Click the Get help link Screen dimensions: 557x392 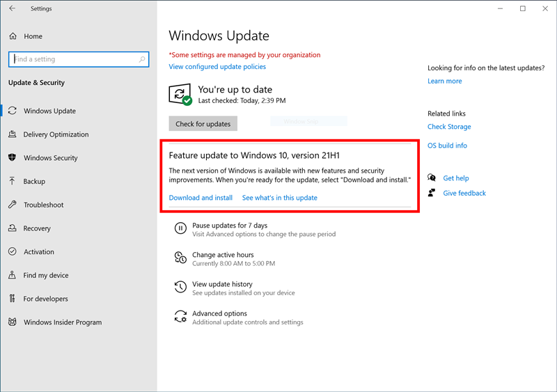click(x=456, y=178)
